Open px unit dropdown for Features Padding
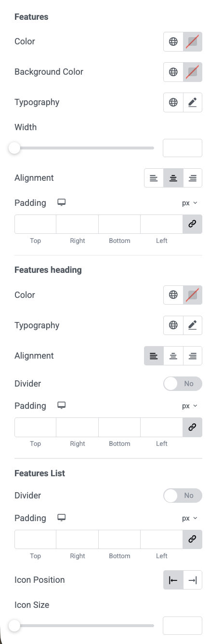The height and width of the screenshot is (644, 210). 190,203
